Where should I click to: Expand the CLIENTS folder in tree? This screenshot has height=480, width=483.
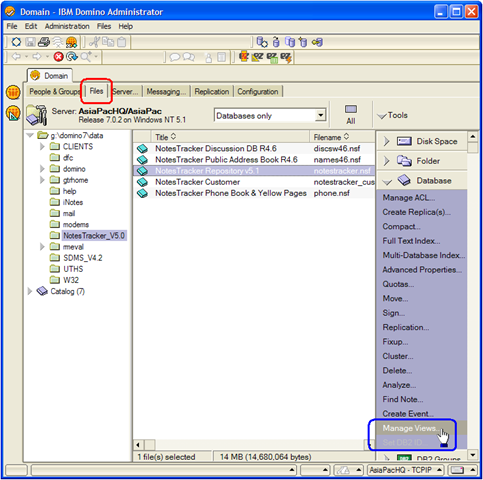[x=42, y=147]
